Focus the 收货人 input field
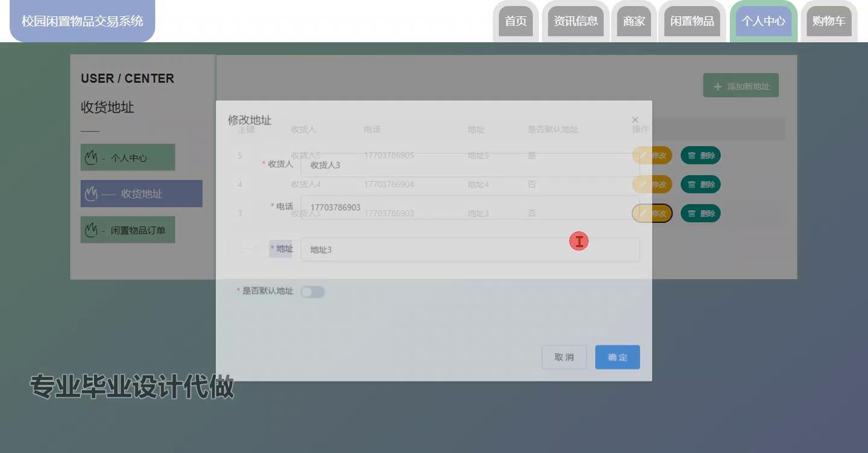This screenshot has width=868, height=453. (470, 165)
